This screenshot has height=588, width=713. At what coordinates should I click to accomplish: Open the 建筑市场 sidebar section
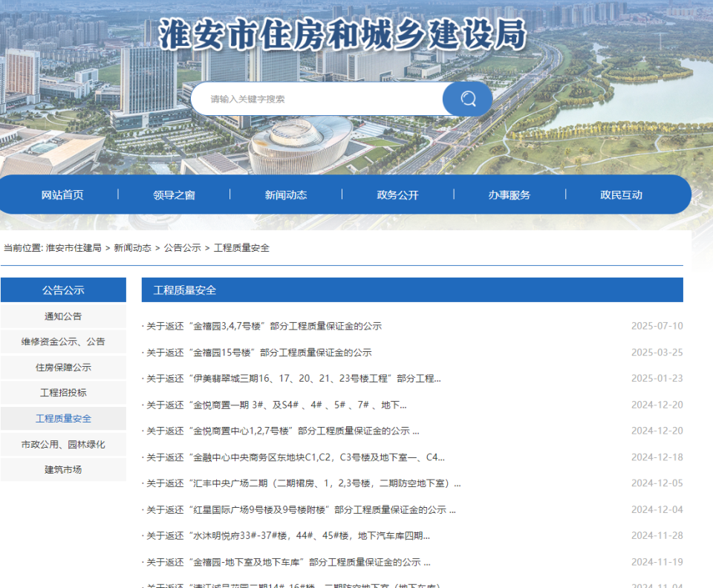[63, 469]
